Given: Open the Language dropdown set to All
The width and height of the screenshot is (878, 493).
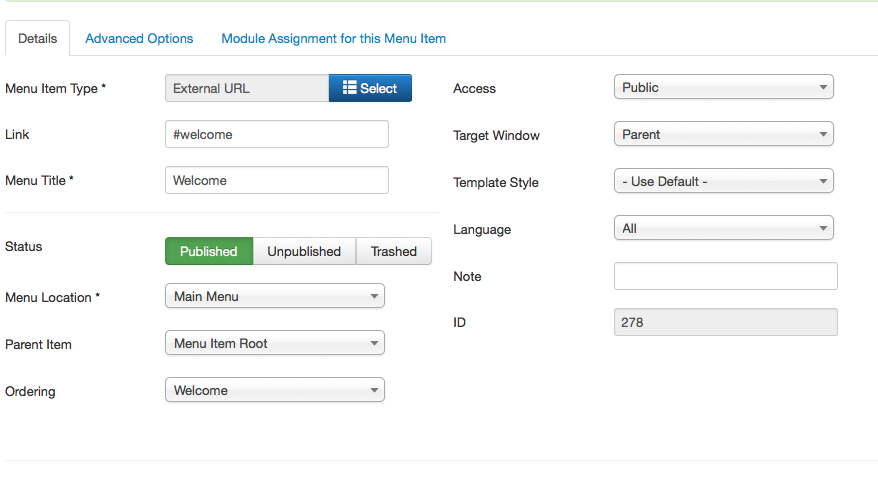Looking at the screenshot, I should coord(723,228).
